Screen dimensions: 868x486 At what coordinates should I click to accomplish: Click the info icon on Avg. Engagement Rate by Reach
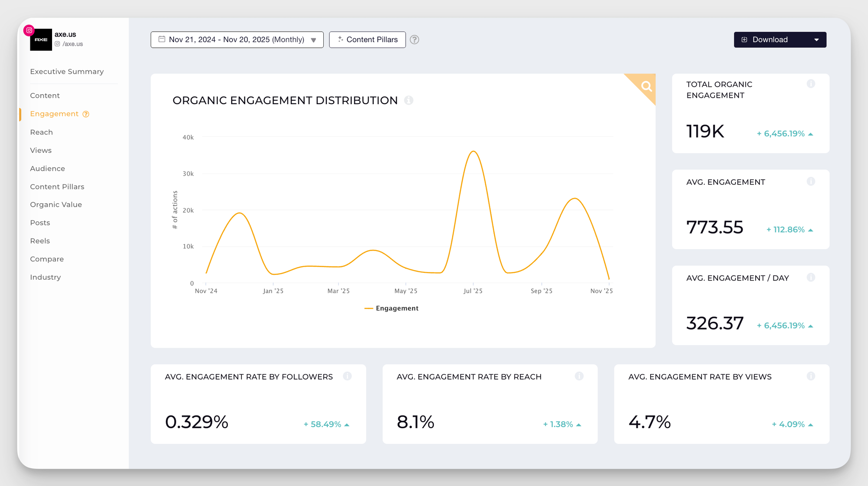click(579, 376)
